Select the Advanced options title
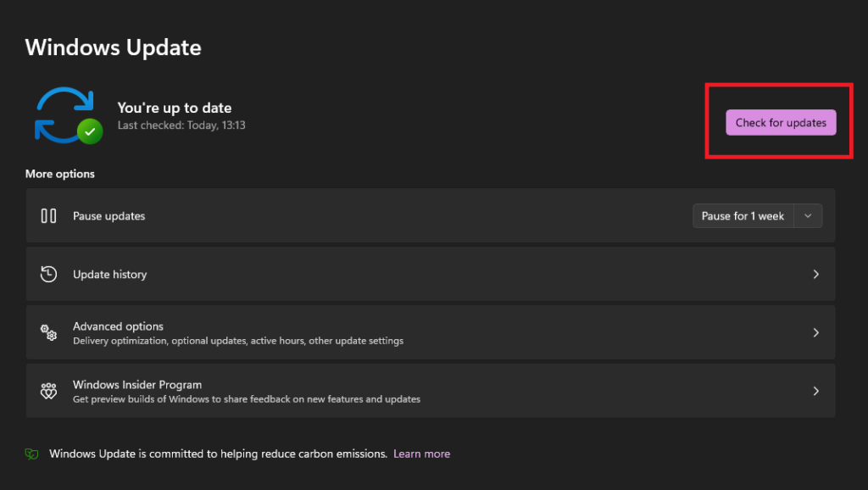This screenshot has height=490, width=868. [x=118, y=326]
